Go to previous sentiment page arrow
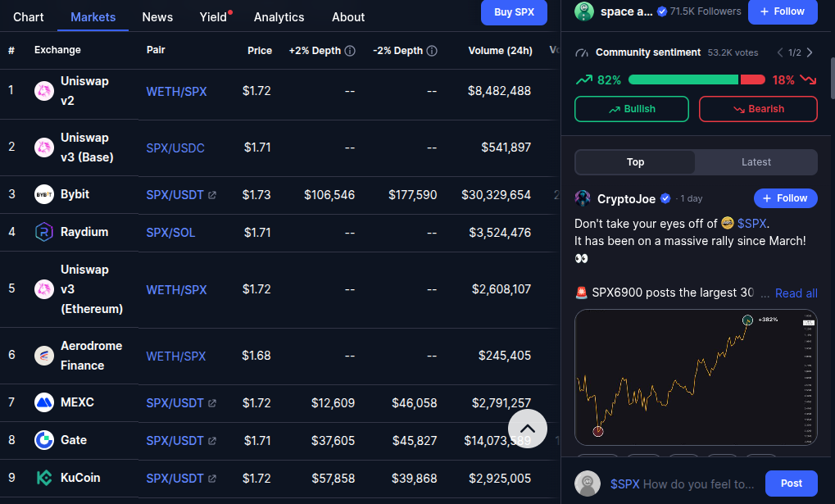835x504 pixels. [x=780, y=52]
